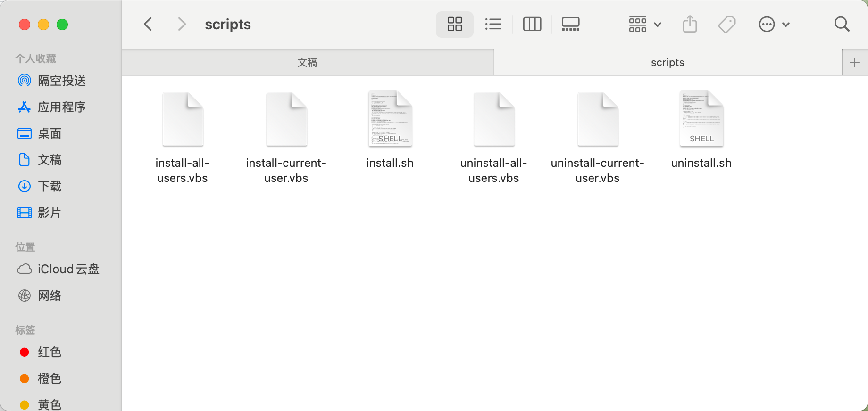This screenshot has height=411, width=868.
Task: Switch to the 文稿 tab
Action: (307, 63)
